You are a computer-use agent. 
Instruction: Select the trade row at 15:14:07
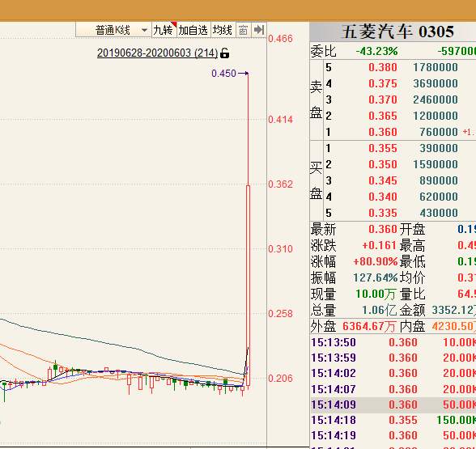(393, 389)
